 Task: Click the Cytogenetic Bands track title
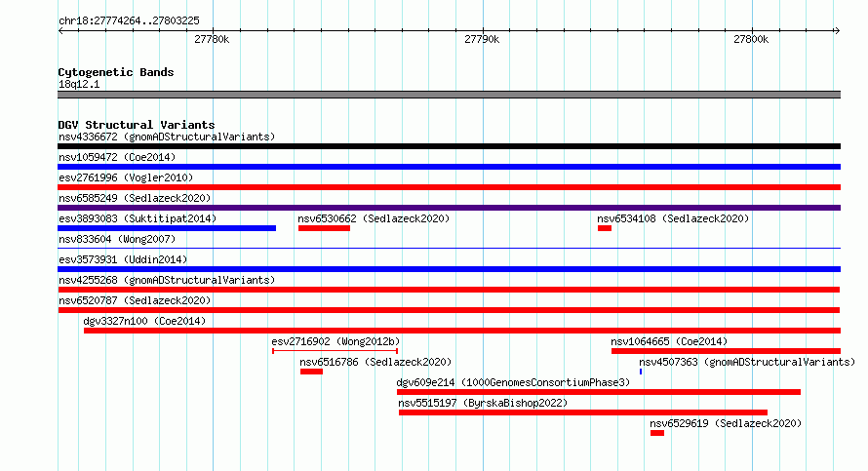116,72
